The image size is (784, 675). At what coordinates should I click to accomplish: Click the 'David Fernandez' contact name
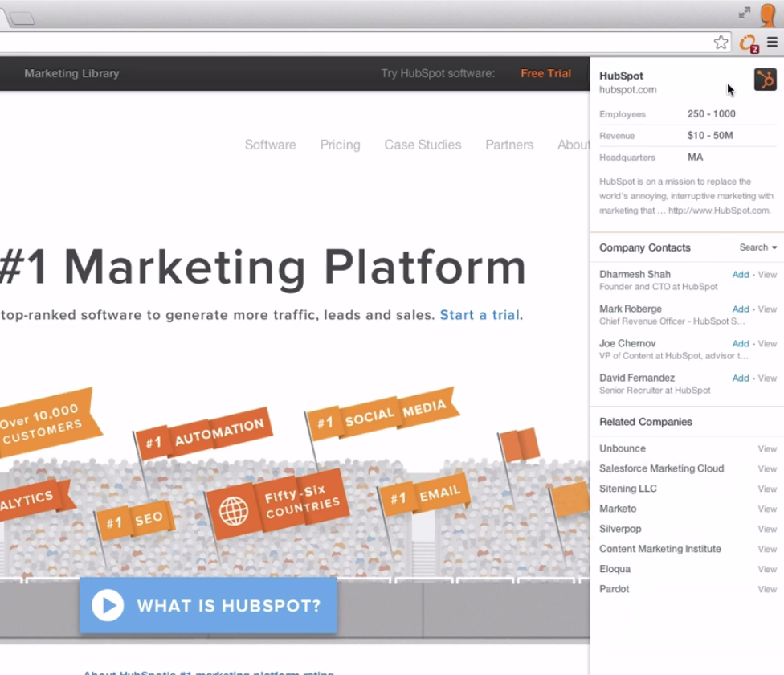click(x=637, y=378)
